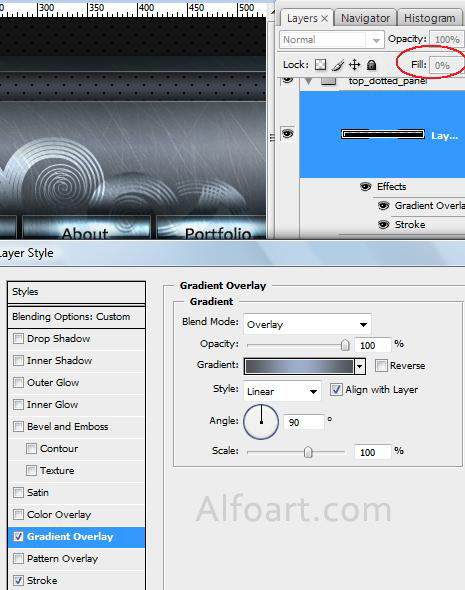The image size is (465, 590).
Task: Click the lock image pixels brush icon
Action: (x=337, y=65)
